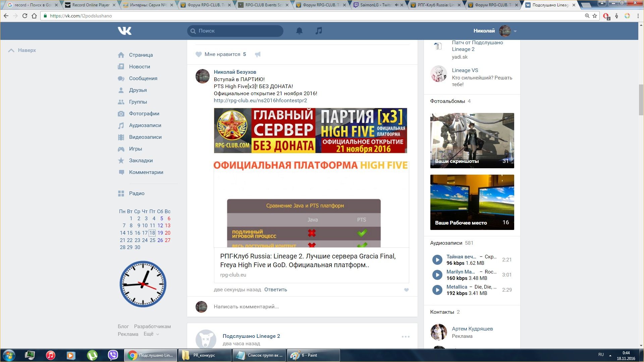The image size is (644, 362).
Task: Expand the Ещё footer menu
Action: coord(151,334)
